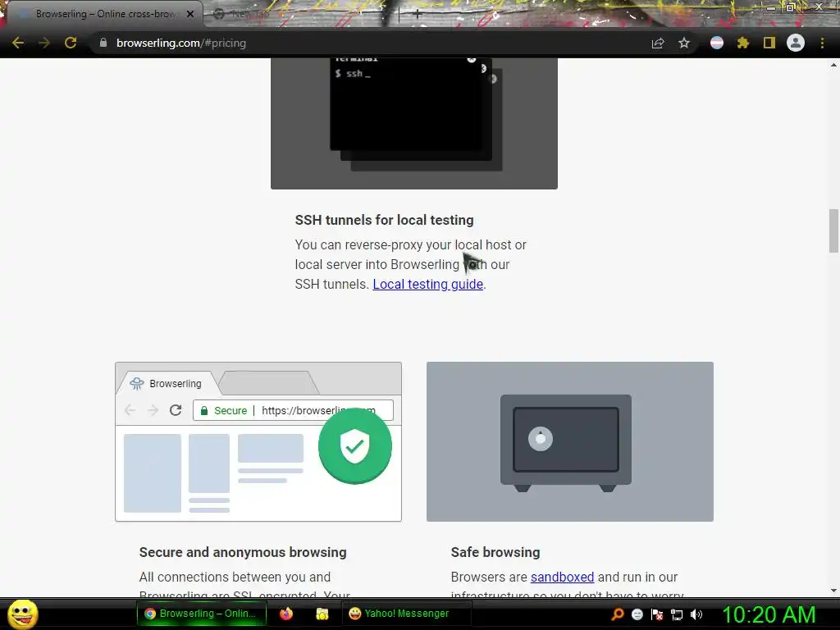
Task: Switch to the New Tab browser tab
Action: (300, 14)
